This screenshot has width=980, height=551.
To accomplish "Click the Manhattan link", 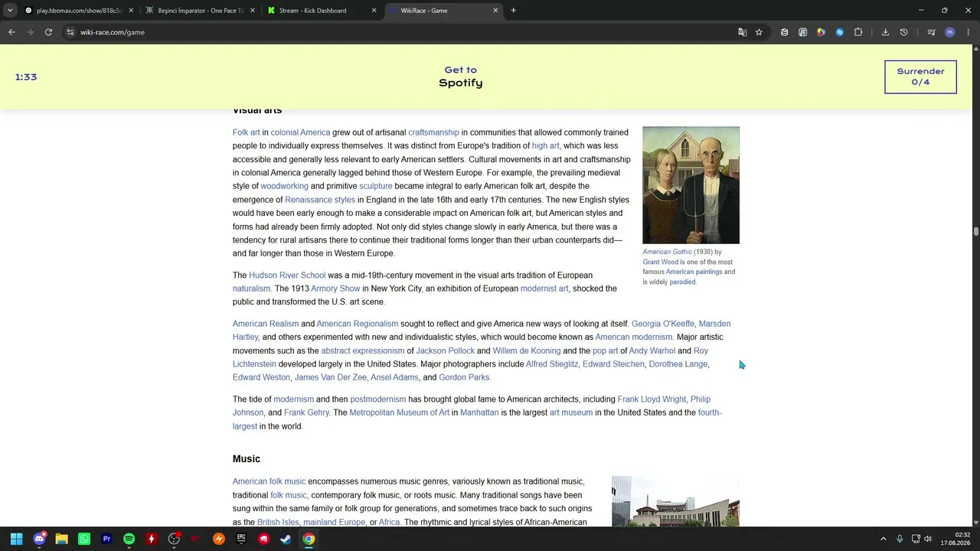I will coord(479,412).
